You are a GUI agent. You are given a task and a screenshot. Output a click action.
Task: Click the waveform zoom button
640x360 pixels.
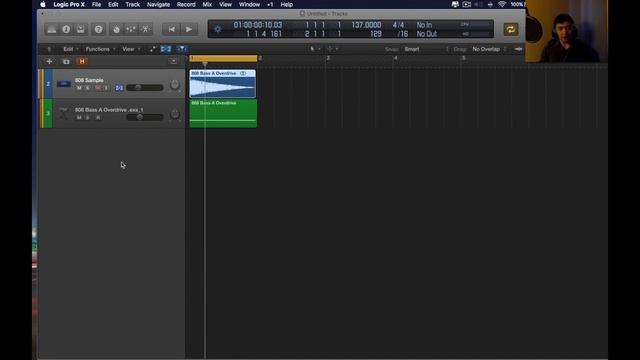pos(518,49)
